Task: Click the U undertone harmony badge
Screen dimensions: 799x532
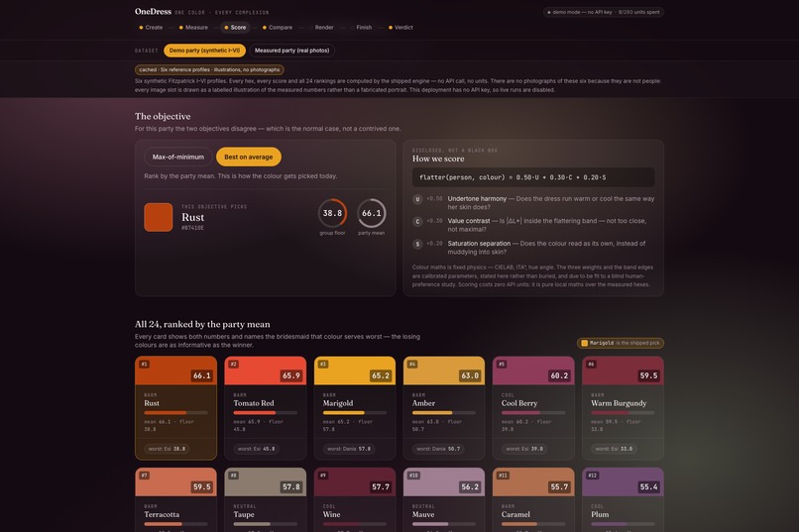Action: pyautogui.click(x=417, y=199)
